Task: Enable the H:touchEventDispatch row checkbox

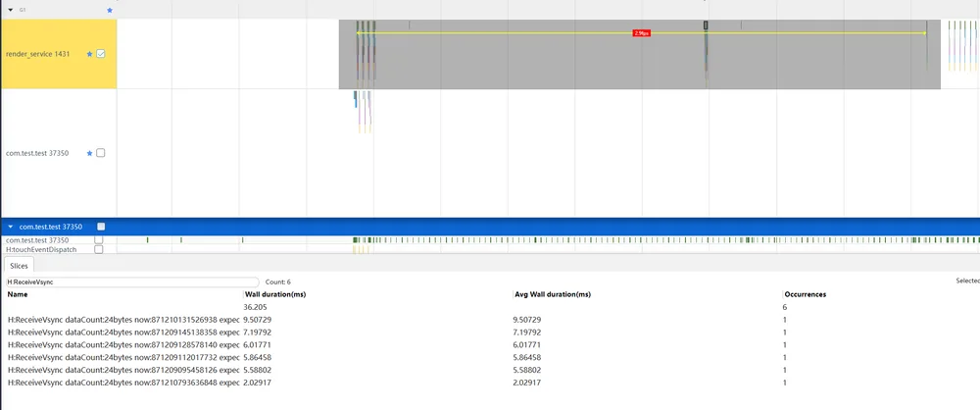Action: click(99, 249)
